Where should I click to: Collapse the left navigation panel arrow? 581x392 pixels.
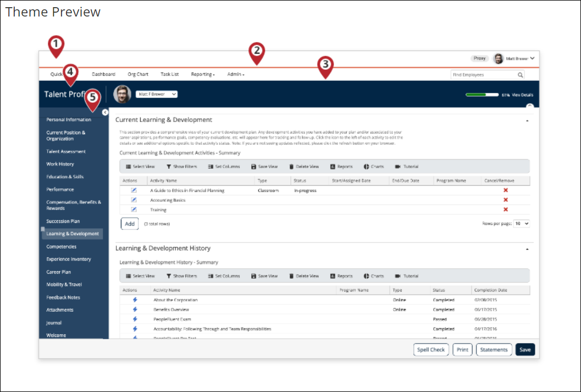[x=105, y=111]
